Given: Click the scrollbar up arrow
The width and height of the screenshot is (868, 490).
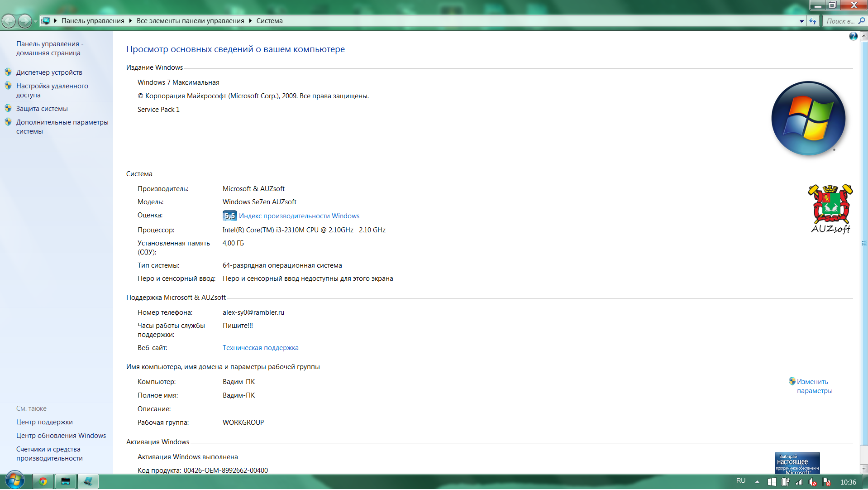Looking at the screenshot, I should pos(864,36).
